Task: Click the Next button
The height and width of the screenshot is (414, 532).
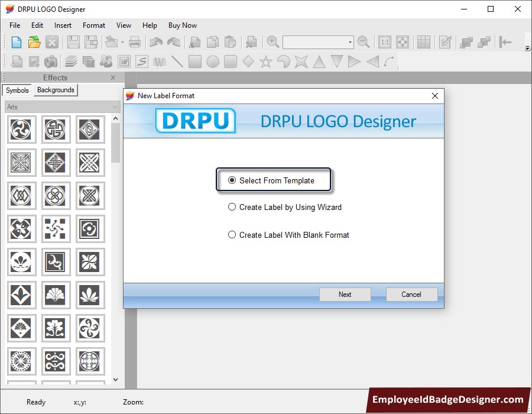Action: 345,294
